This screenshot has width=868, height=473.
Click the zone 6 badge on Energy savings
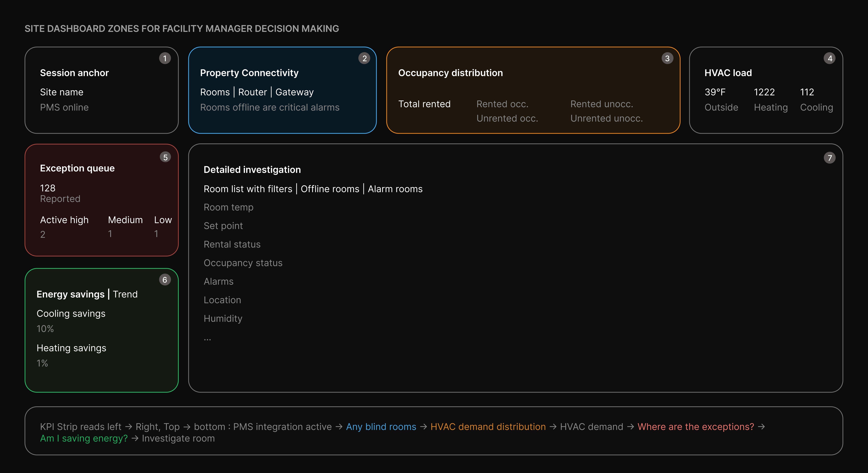point(165,279)
